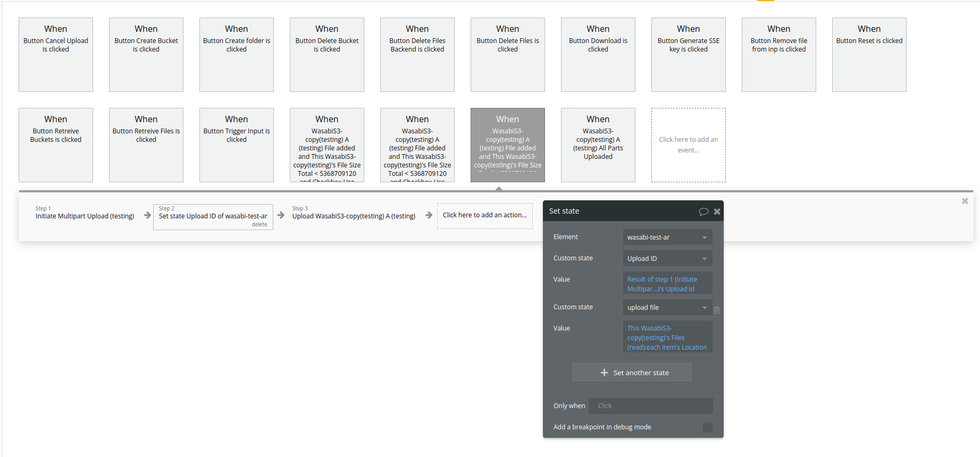The height and width of the screenshot is (457, 980).
Task: Toggle breakpoint in debug mode checkbox
Action: pyautogui.click(x=707, y=427)
